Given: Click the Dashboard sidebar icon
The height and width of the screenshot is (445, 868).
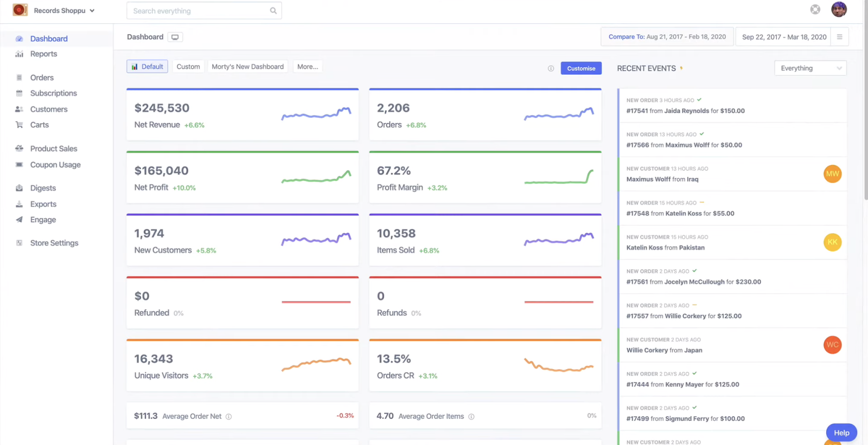Looking at the screenshot, I should (x=20, y=39).
